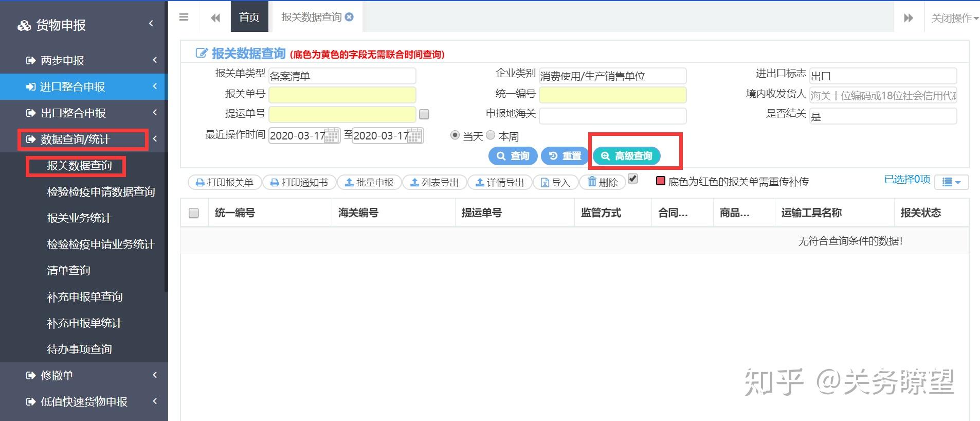Open the column list settings icon dropdown
The height and width of the screenshot is (421, 980).
click(951, 182)
